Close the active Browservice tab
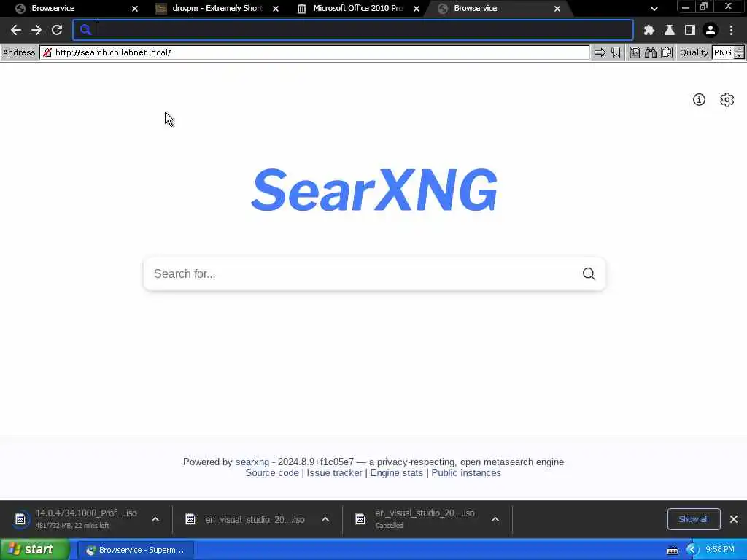The width and height of the screenshot is (747, 560). tap(557, 9)
